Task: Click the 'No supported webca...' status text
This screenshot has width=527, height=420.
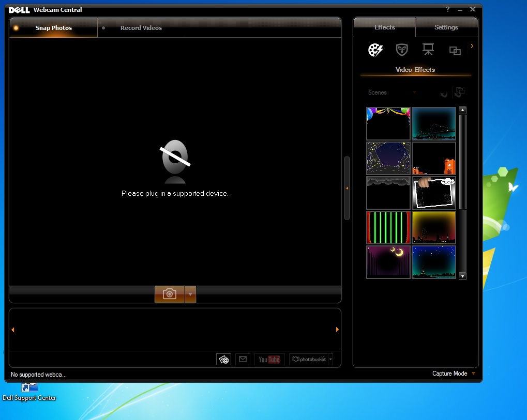Action: [x=39, y=375]
